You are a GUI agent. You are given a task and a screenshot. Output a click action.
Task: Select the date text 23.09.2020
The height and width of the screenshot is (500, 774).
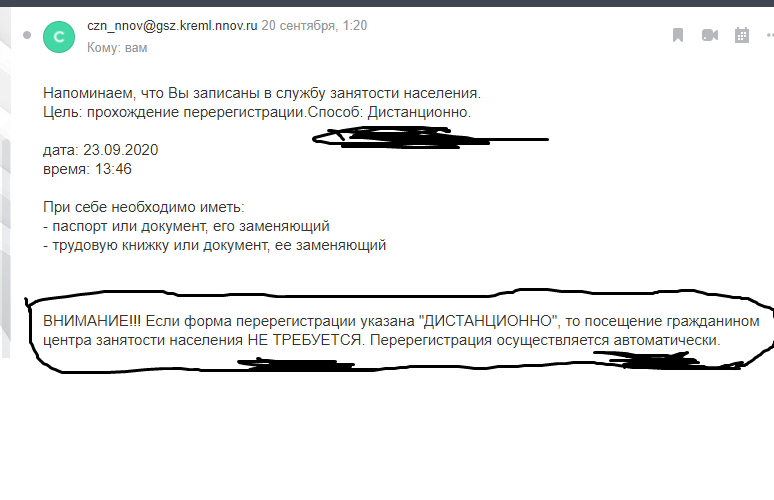point(120,150)
